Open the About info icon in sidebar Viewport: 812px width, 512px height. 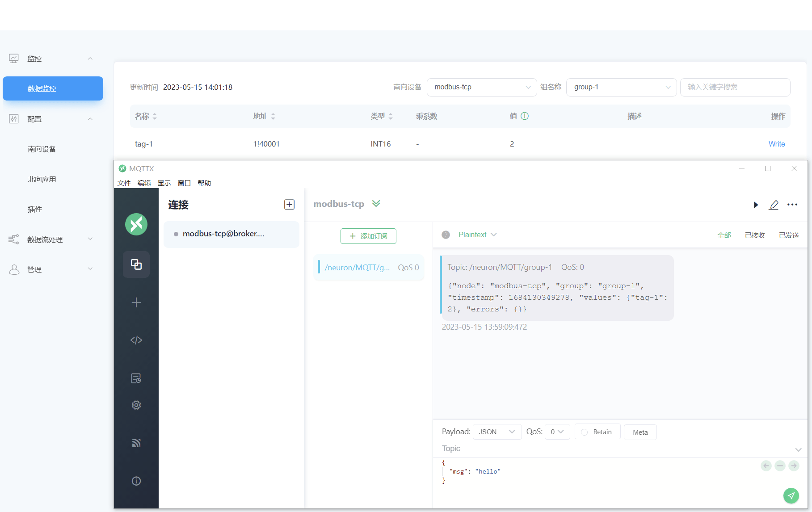point(136,481)
